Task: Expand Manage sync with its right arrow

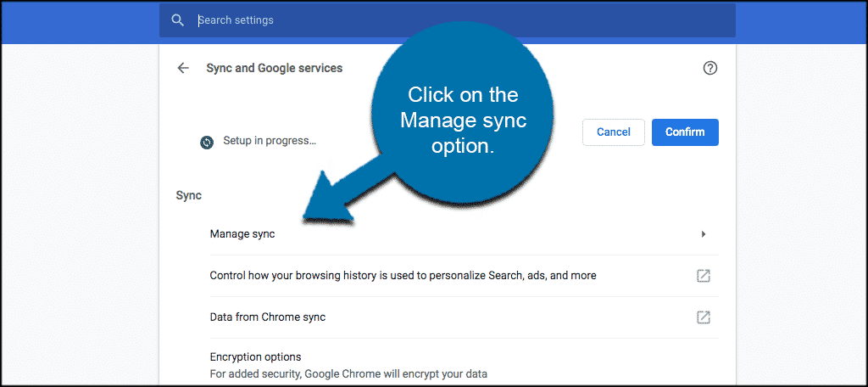Action: click(704, 234)
